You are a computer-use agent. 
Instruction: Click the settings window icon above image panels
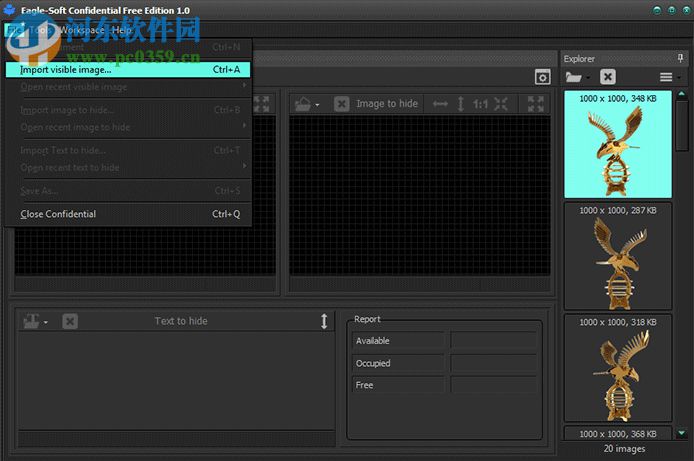click(x=542, y=77)
